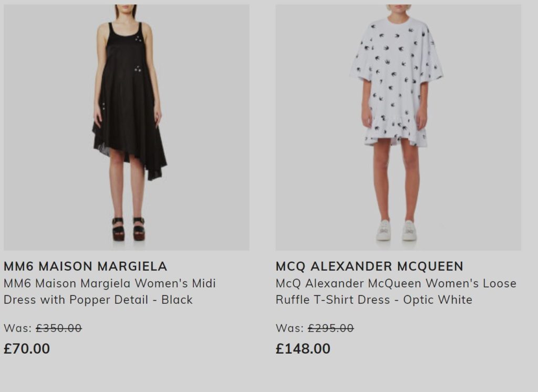Viewport: 538px width, 392px height.
Task: Click the crossed-out £350.00 original price
Action: (59, 328)
